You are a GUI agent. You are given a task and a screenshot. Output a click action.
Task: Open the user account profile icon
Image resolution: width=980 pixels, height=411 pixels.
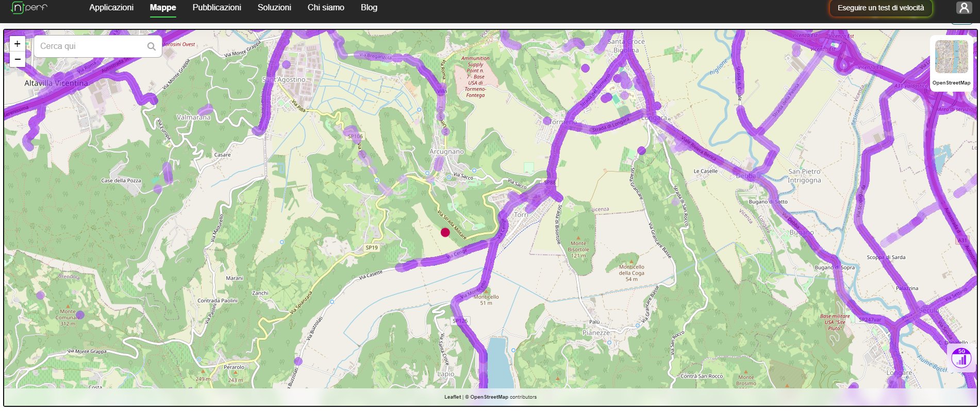pyautogui.click(x=964, y=8)
